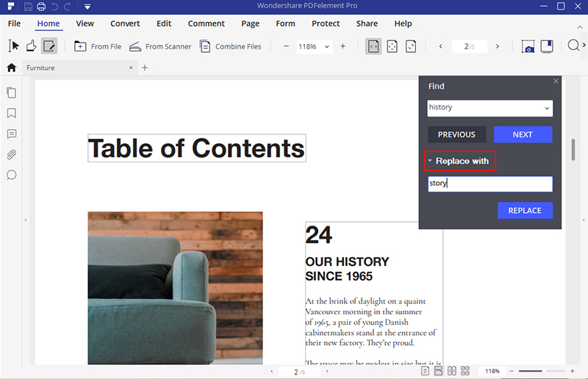Select the arrow Select tool
This screenshot has height=379, width=588.
(x=14, y=46)
